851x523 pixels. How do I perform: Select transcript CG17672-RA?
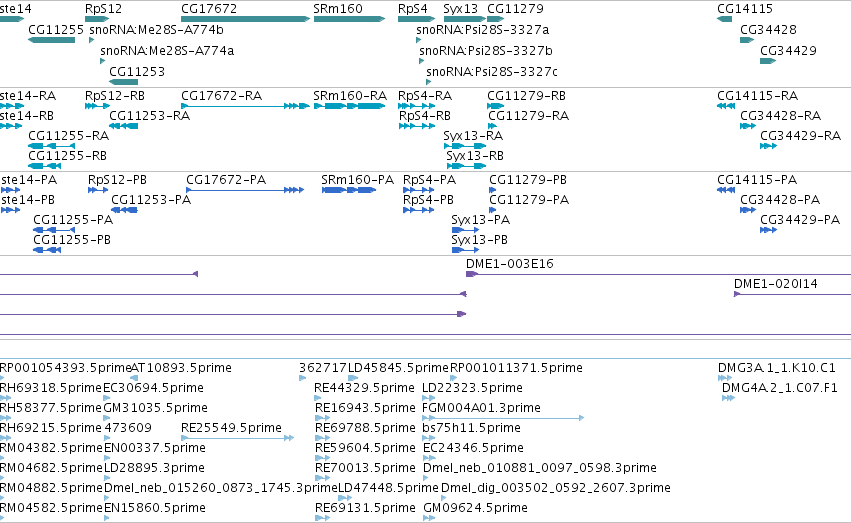(x=245, y=106)
